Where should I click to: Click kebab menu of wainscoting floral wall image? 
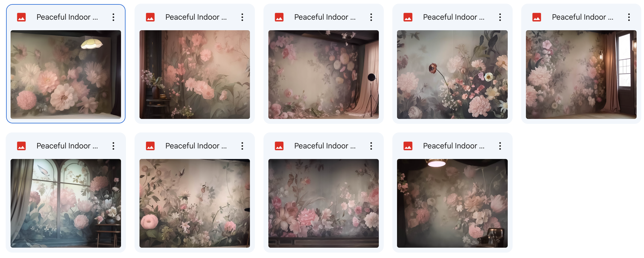(371, 146)
